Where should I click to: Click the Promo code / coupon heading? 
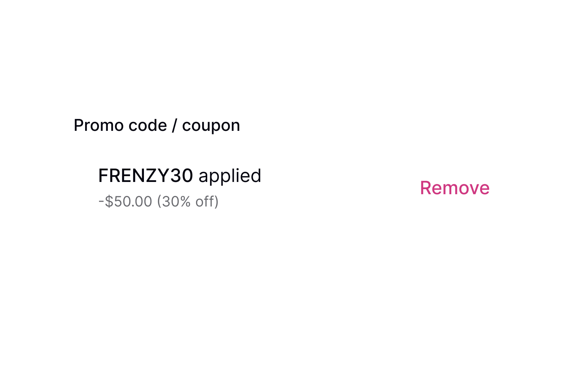[x=157, y=125]
